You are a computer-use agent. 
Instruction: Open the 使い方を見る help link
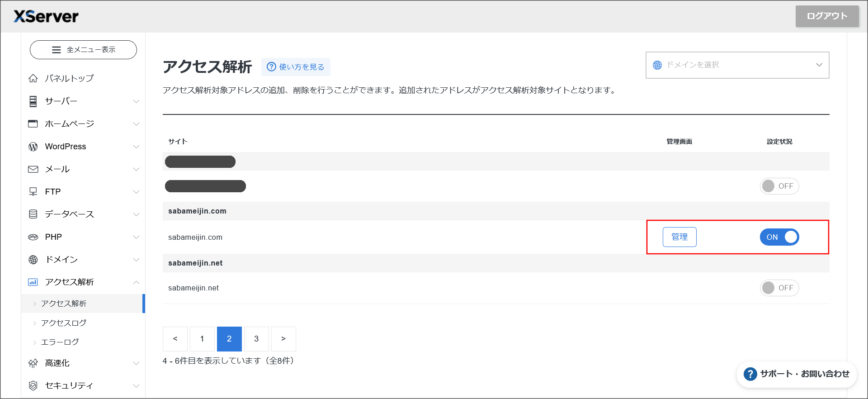coord(296,67)
